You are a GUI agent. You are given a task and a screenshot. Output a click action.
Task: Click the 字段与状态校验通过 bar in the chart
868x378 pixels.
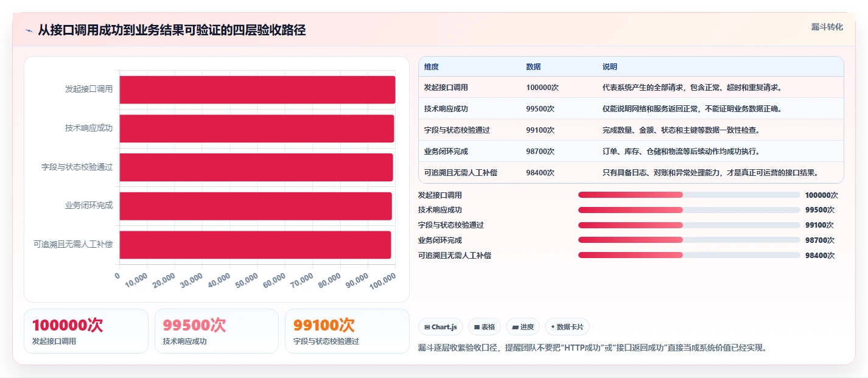pos(256,167)
